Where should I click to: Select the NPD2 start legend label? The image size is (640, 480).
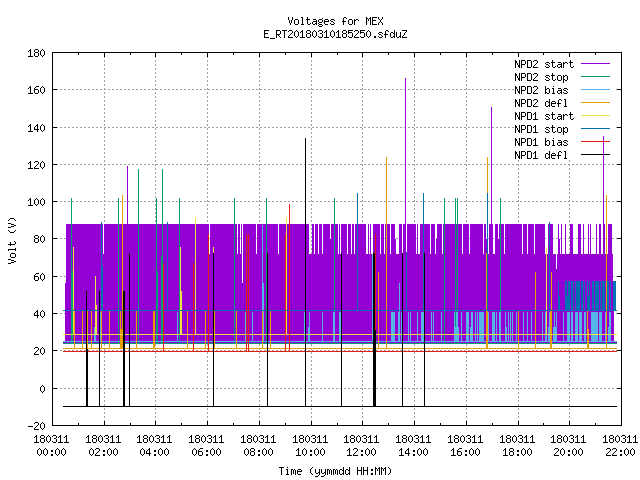point(544,64)
